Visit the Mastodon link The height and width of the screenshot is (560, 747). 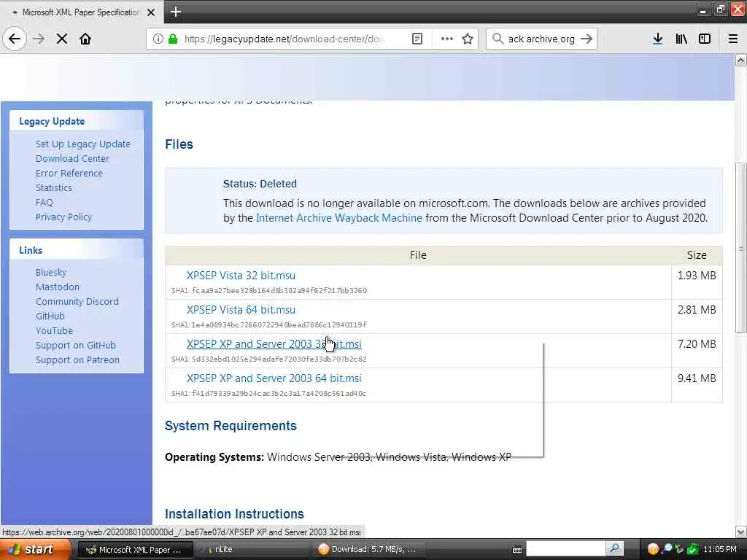pos(58,287)
